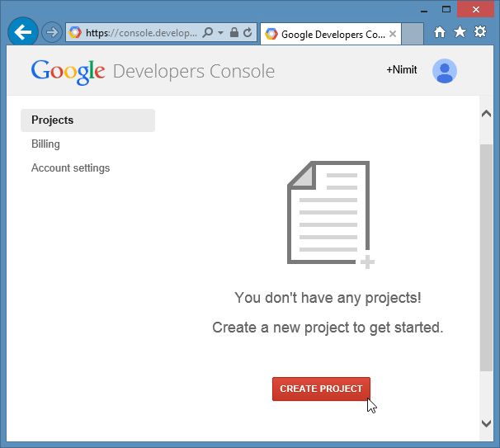Image resolution: width=500 pixels, height=448 pixels.
Task: Click the scrollbar down arrow
Action: [x=486, y=423]
